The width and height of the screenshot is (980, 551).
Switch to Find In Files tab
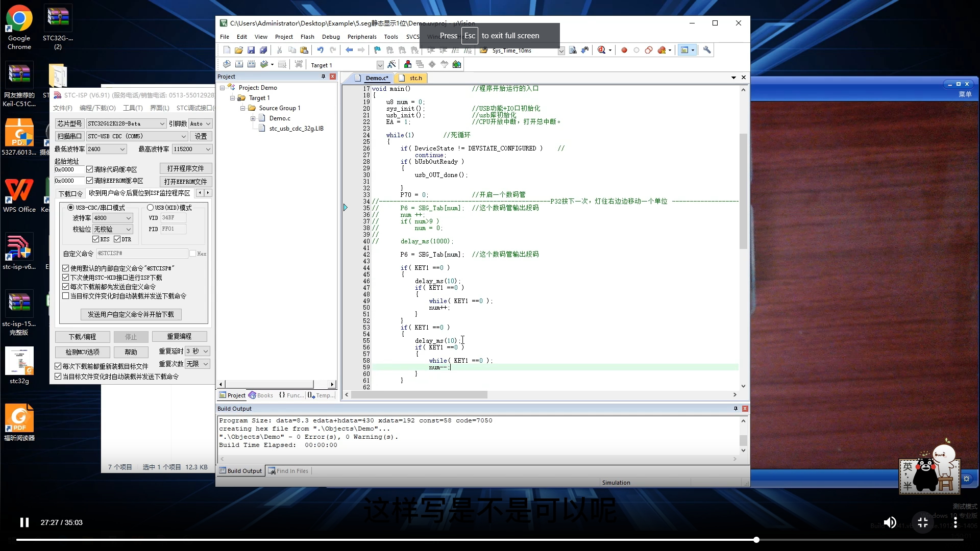click(288, 471)
